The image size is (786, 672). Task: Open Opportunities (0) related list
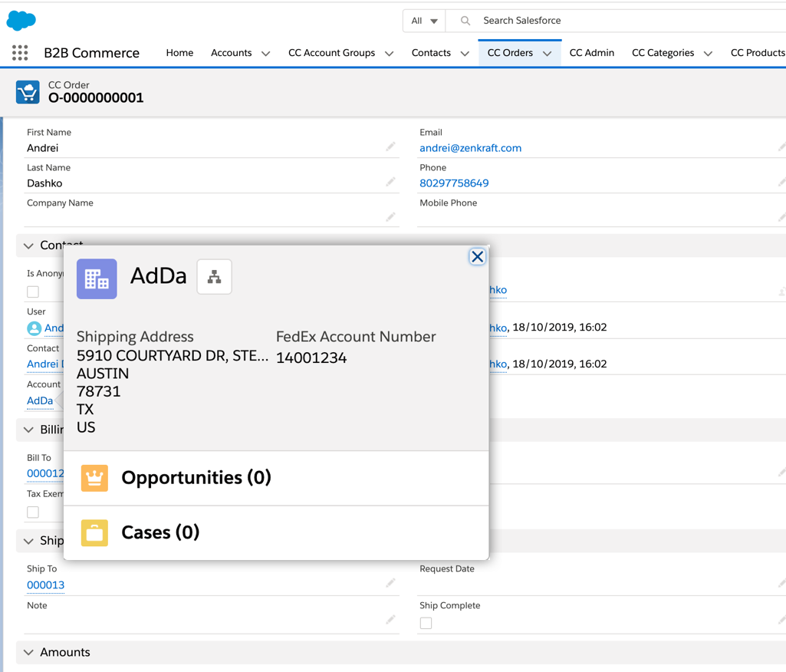(x=196, y=478)
